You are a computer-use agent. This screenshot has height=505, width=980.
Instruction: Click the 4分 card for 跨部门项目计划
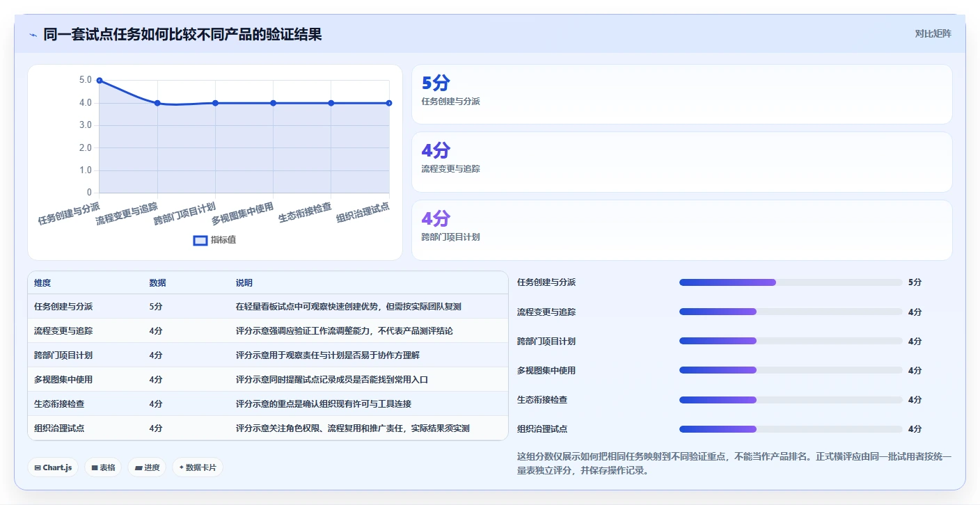point(681,230)
